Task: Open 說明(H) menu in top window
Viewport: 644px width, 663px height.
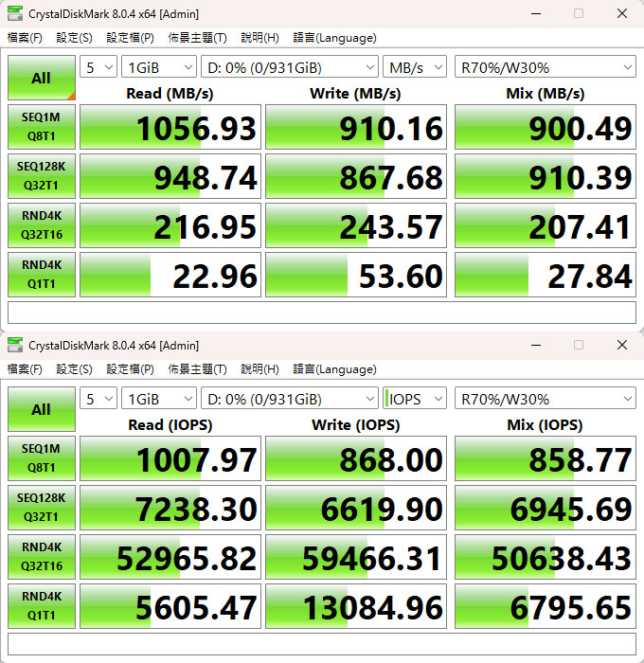Action: pos(259,38)
